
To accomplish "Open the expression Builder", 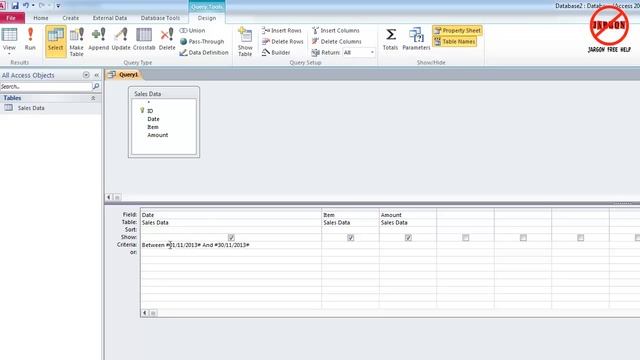I will (276, 53).
